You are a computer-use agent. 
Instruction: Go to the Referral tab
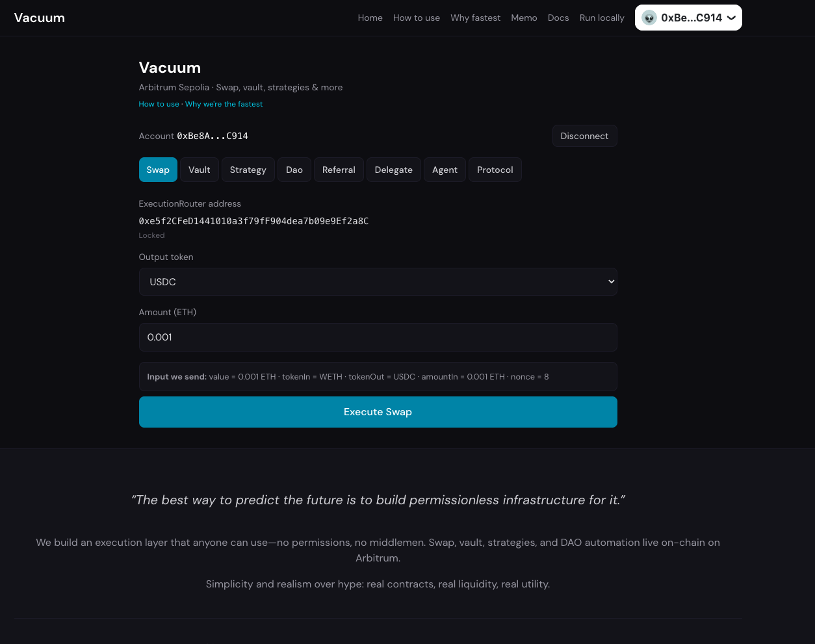point(339,170)
